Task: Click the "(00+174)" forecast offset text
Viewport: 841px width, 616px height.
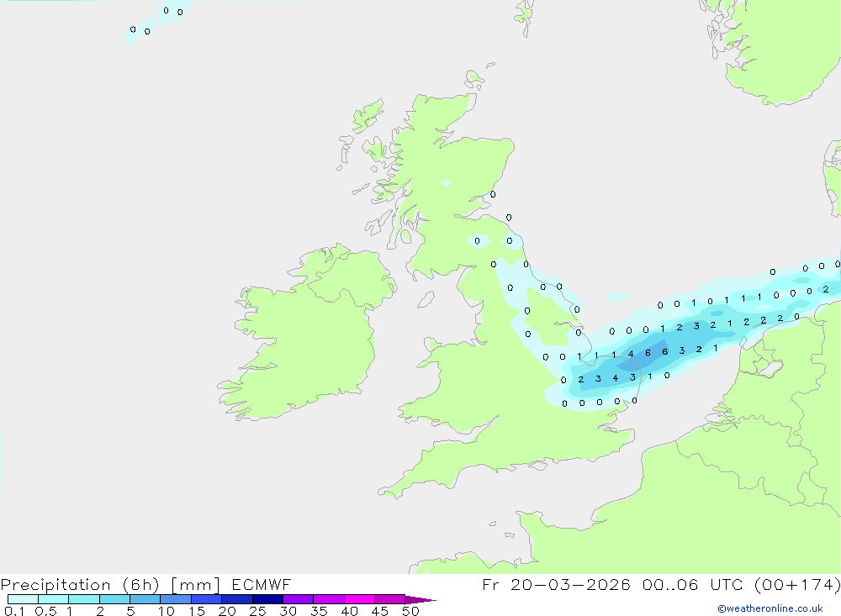Action: [x=797, y=584]
